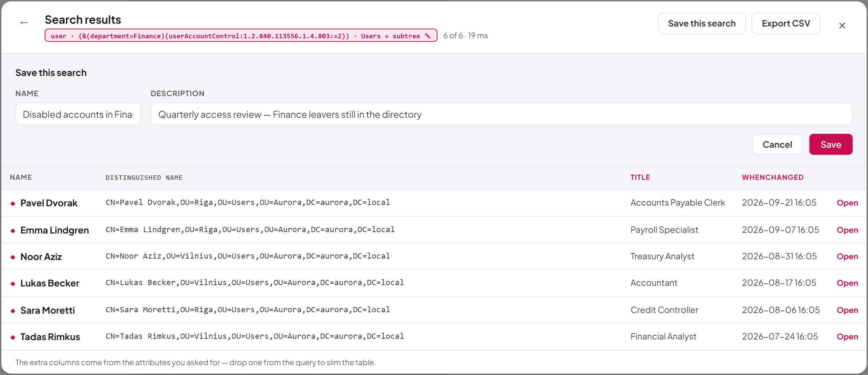Click the 6 of 6 · 19 ms result count
868x375 pixels.
[x=465, y=36]
